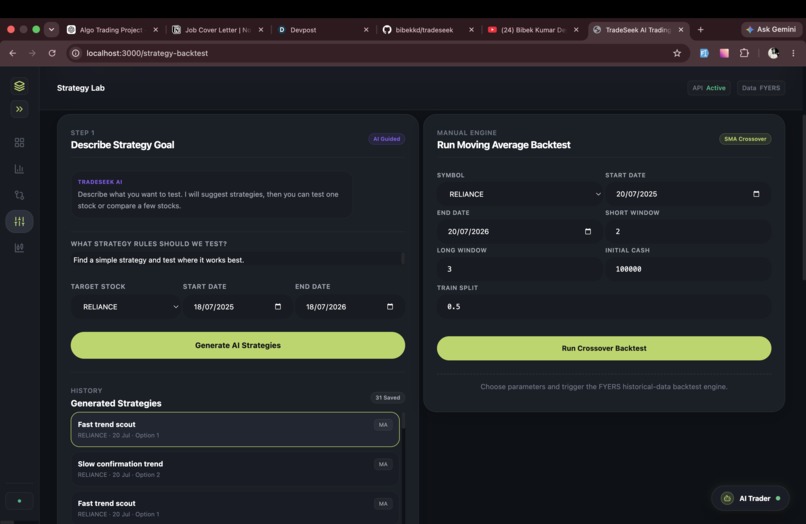Open the Symbol RELIANCE dropdown
806x524 pixels.
520,194
